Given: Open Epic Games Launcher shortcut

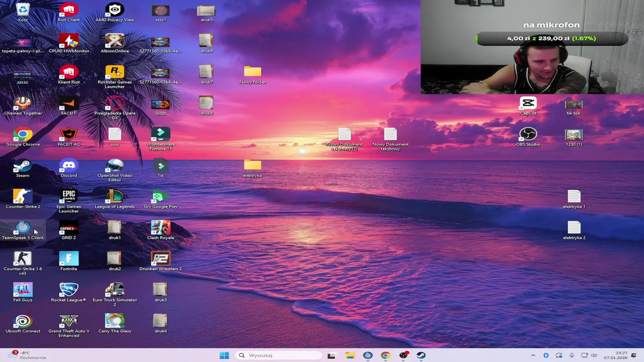Looking at the screenshot, I should click(x=68, y=202).
